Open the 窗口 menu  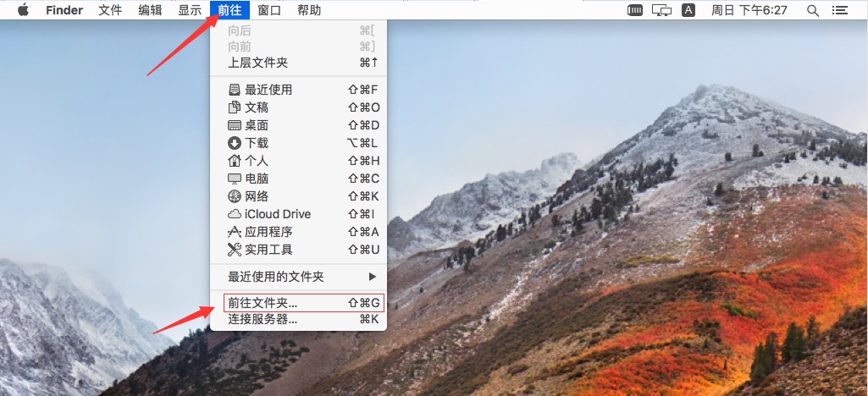[x=269, y=10]
